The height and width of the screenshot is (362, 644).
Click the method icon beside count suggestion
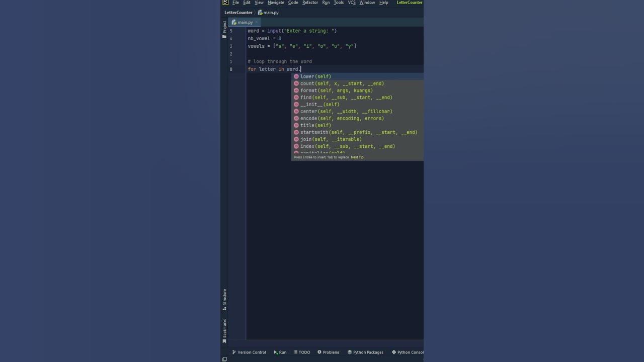coord(296,83)
